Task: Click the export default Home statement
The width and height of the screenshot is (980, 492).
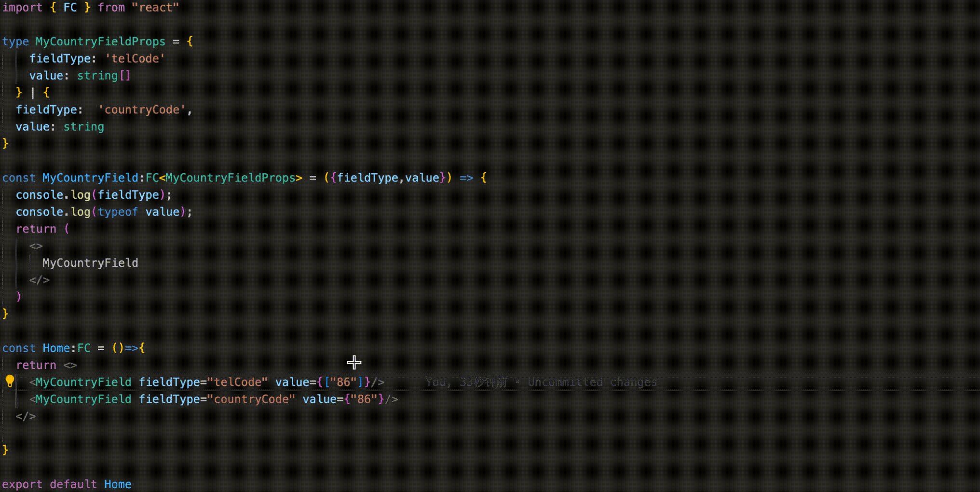Action: (x=67, y=484)
